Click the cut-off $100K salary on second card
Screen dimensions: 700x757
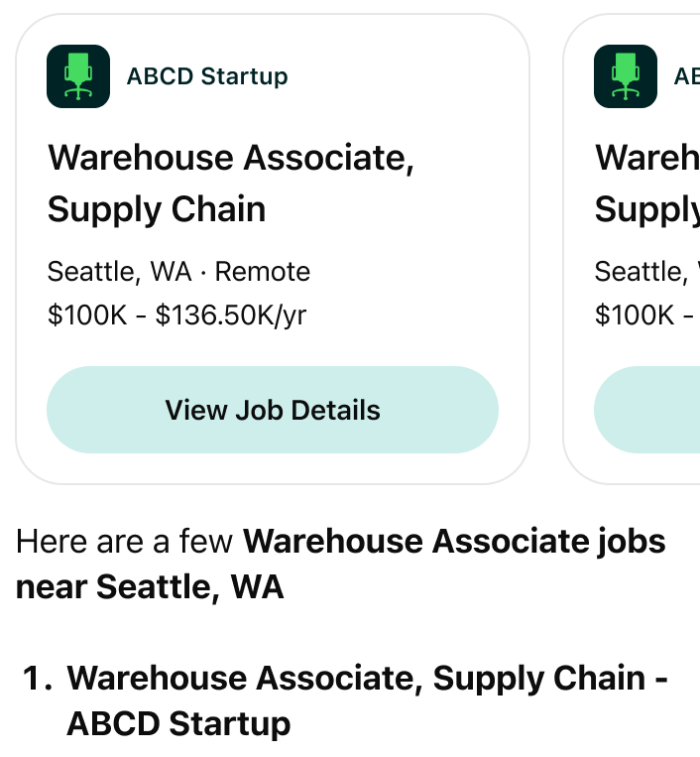click(x=635, y=315)
